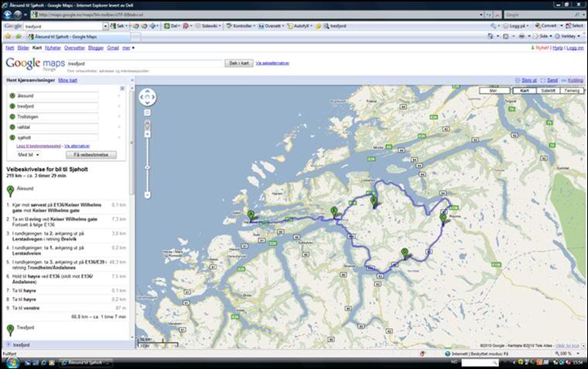Open the Bilder tab in Google navigation
This screenshot has width=588, height=369.
[23, 48]
